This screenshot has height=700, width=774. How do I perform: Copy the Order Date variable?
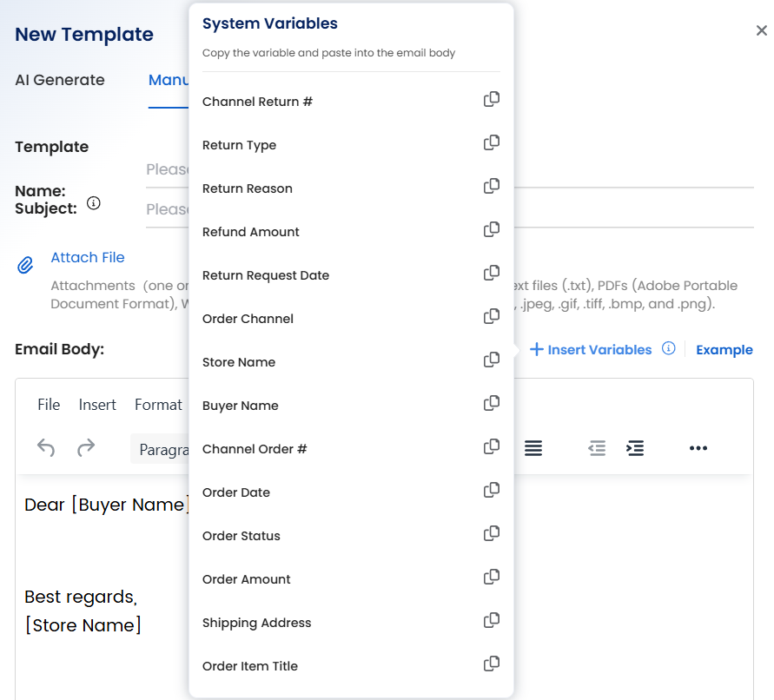coord(491,491)
